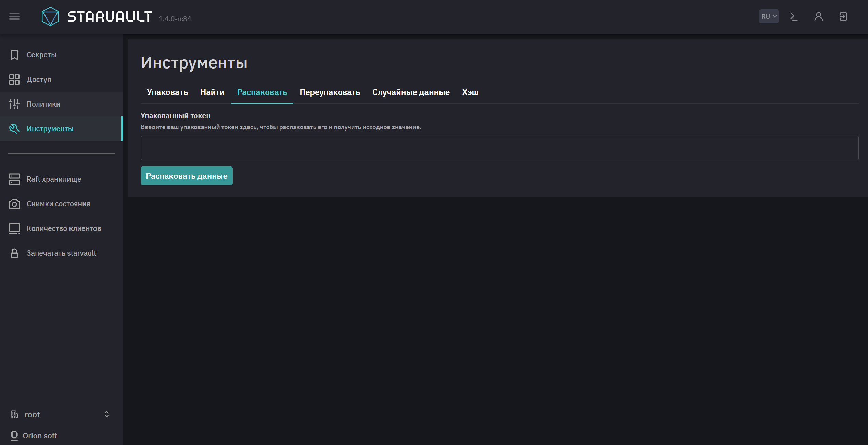
Task: Click the Инструменты page heading
Action: pyautogui.click(x=194, y=63)
